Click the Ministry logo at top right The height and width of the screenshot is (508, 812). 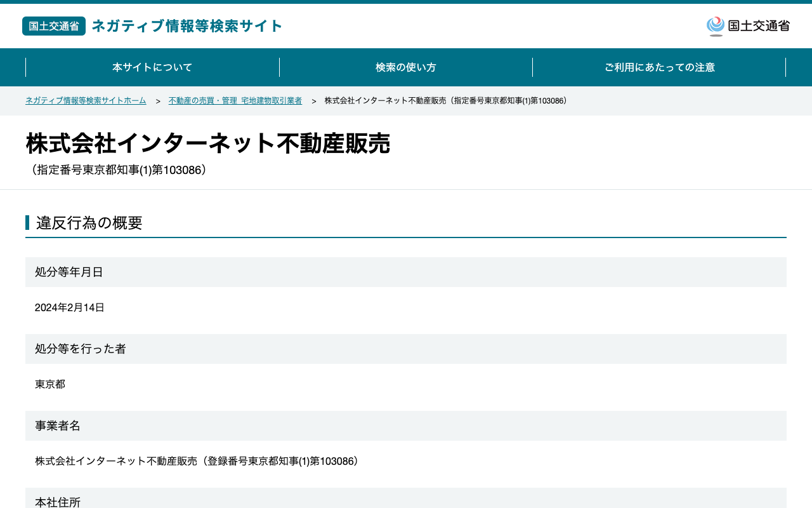click(748, 26)
